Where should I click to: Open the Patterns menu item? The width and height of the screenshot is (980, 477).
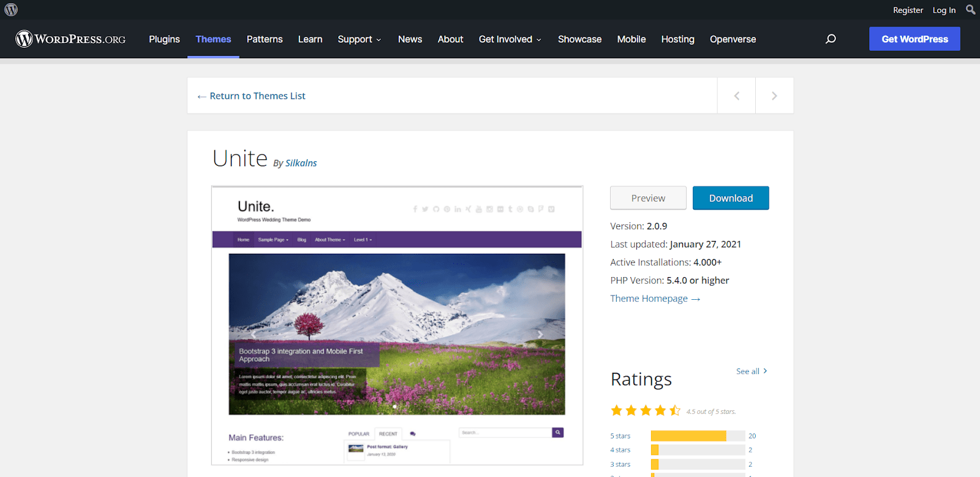pos(265,39)
